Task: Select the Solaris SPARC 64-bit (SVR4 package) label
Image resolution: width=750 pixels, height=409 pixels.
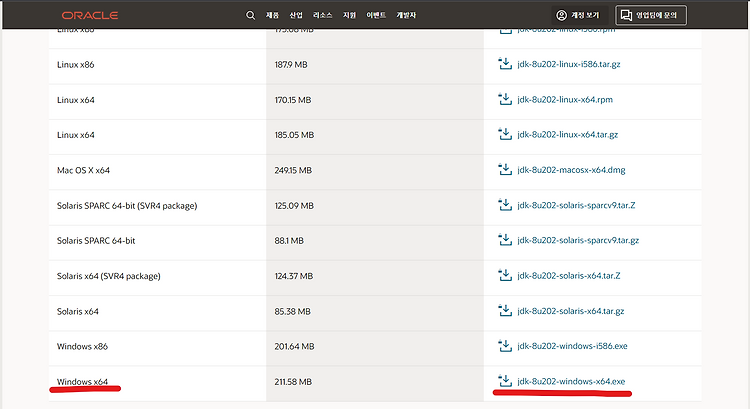Action: (x=127, y=206)
